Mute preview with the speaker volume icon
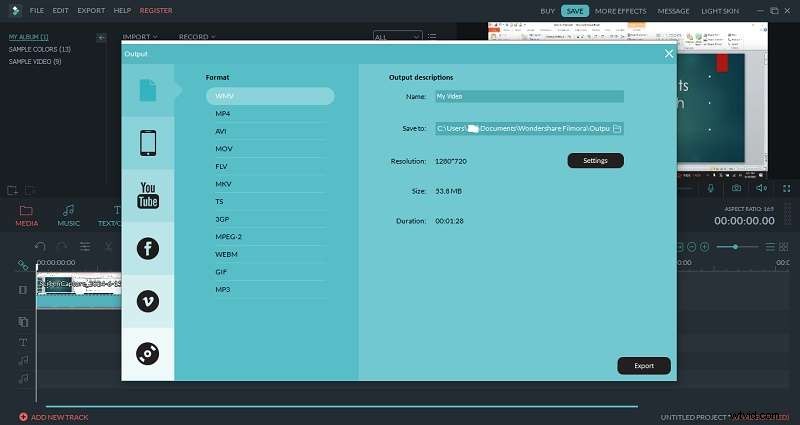The image size is (800, 425). click(761, 188)
